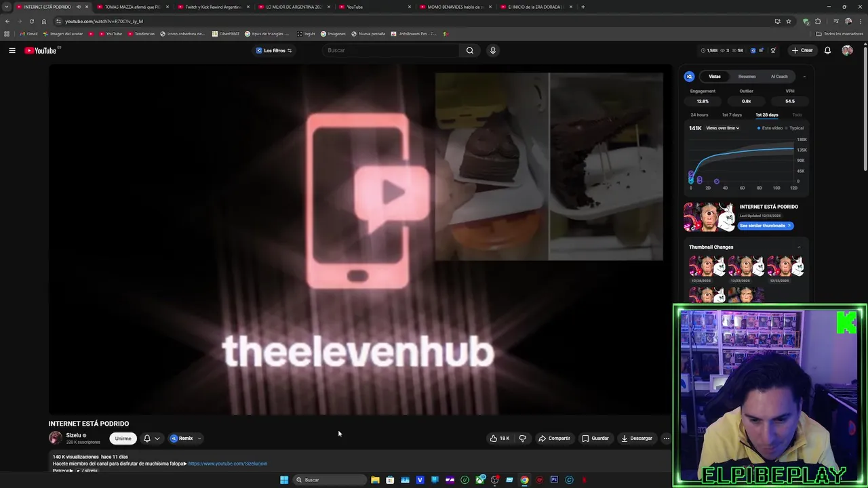Open the Tendencias bookmark

(141, 34)
